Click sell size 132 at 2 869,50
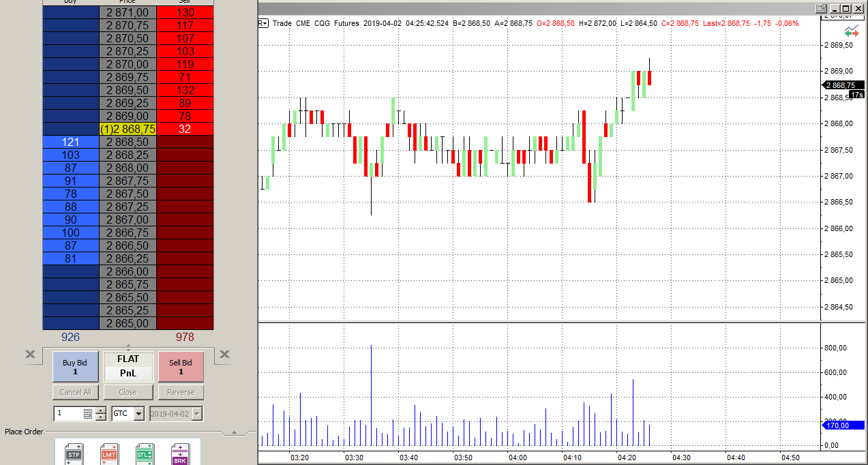Image resolution: width=868 pixels, height=465 pixels. 185,90
